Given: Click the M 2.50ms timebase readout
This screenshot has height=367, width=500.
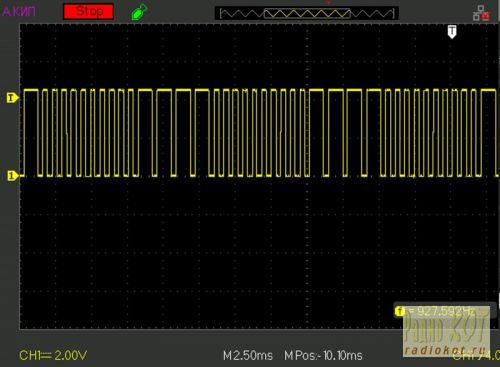Looking at the screenshot, I should 248,356.
